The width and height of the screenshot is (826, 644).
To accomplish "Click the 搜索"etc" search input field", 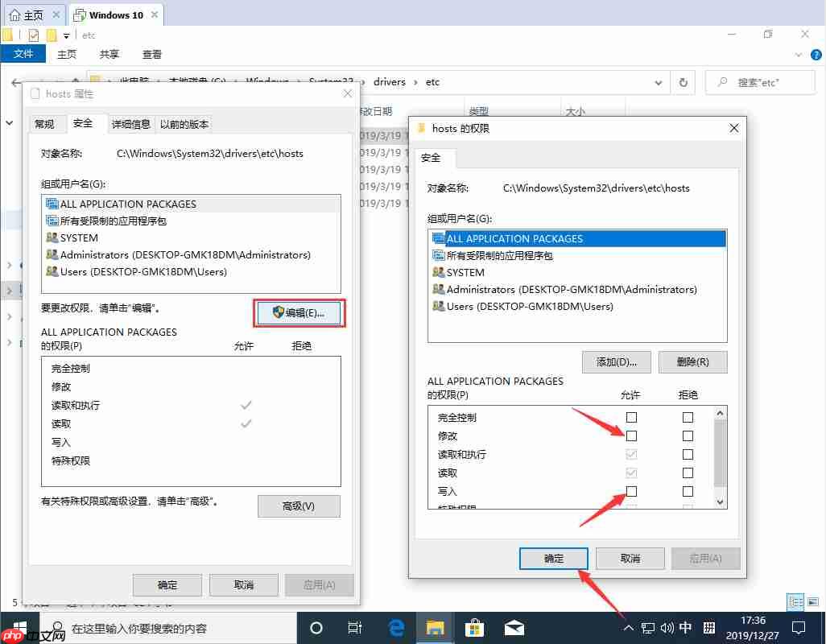I will point(760,82).
